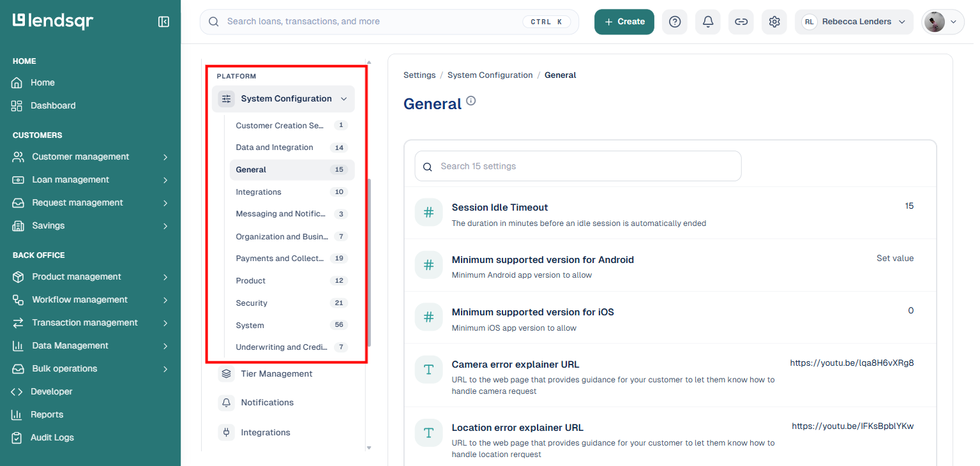This screenshot has width=980, height=466.
Task: Expand Customer management submenu
Action: 165,157
